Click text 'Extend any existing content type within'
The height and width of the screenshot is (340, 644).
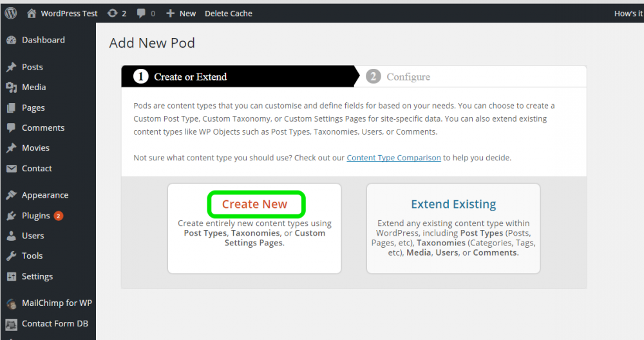pyautogui.click(x=453, y=223)
